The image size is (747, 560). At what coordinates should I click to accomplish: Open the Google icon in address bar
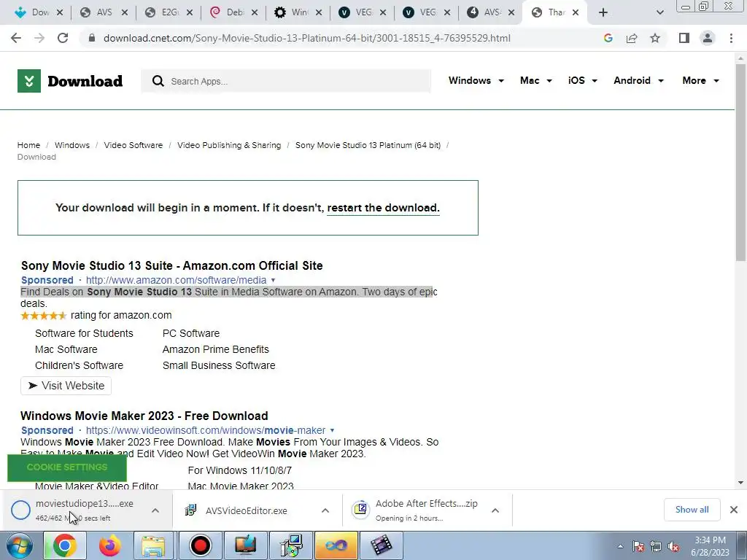[608, 38]
